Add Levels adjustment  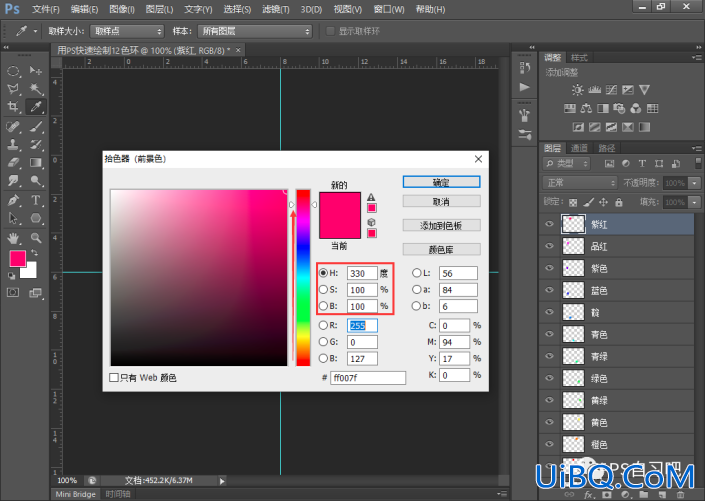(594, 90)
